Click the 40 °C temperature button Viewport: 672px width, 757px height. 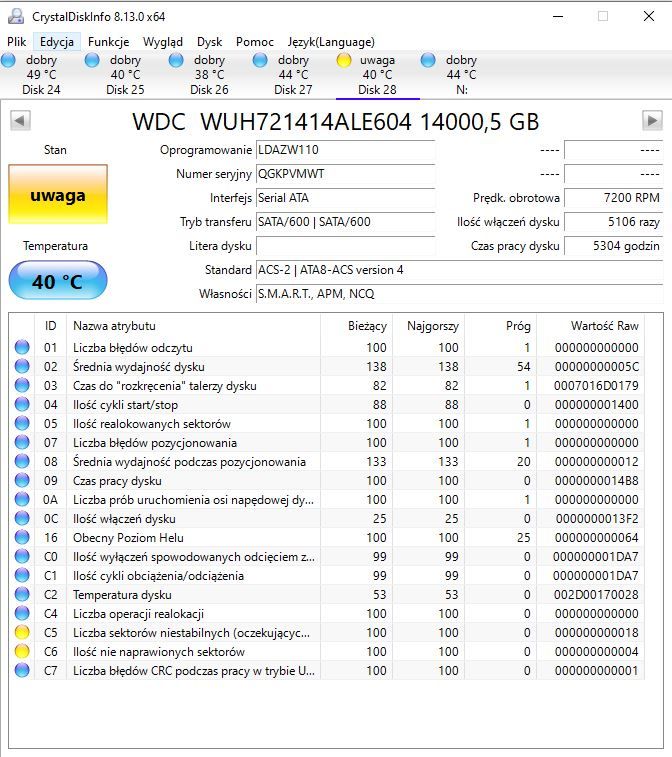pos(58,280)
